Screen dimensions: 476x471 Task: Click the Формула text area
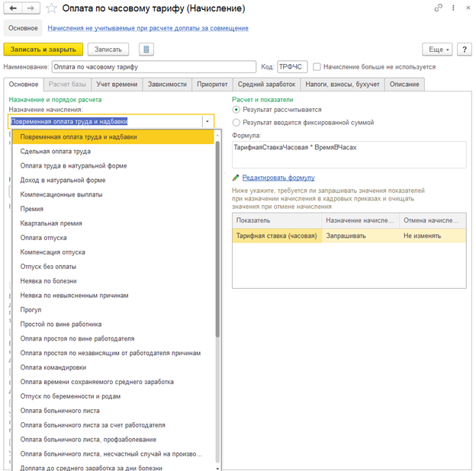pos(349,155)
